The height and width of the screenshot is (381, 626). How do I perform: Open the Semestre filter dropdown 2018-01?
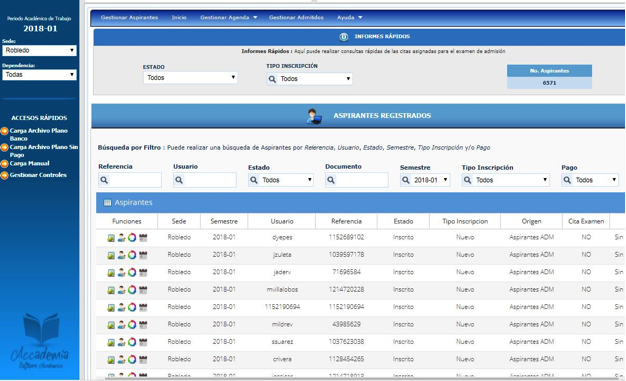coord(425,180)
